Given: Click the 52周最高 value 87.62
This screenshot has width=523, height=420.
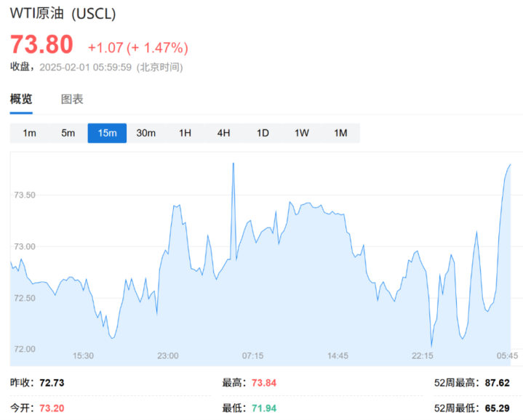Looking at the screenshot, I should click(498, 383).
